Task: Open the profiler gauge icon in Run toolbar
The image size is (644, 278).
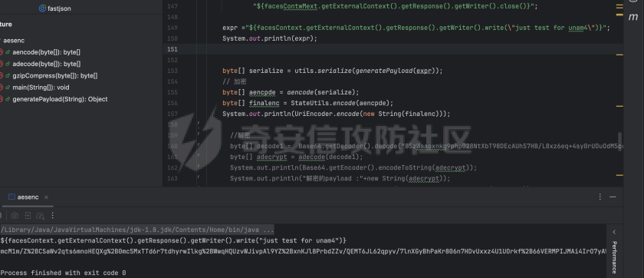Action: click(x=40, y=216)
